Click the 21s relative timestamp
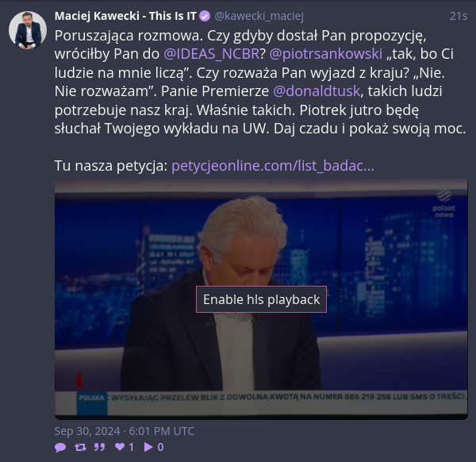Screen dimensions: 476x462 pos(459,16)
